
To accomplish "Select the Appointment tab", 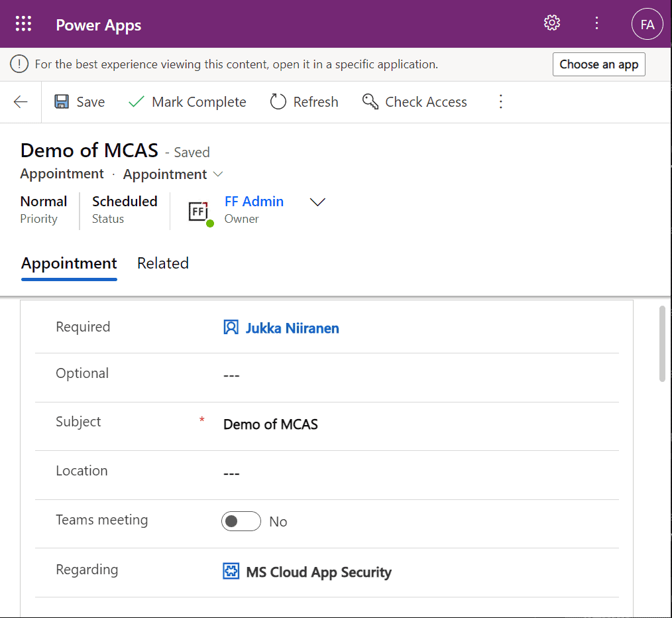I will 69,263.
